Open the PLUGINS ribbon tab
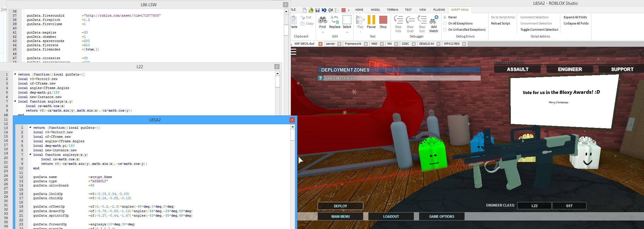644x229 pixels. click(x=439, y=10)
